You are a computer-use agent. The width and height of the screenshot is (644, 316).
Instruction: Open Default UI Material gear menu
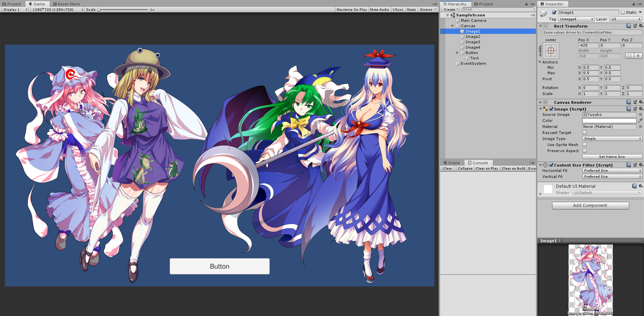pos(641,186)
